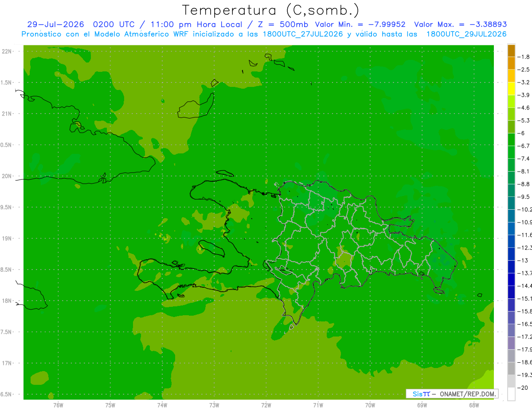The height and width of the screenshot is (411, 532).
Task: Click the '-6.7' color scale value
Action: (x=524, y=146)
